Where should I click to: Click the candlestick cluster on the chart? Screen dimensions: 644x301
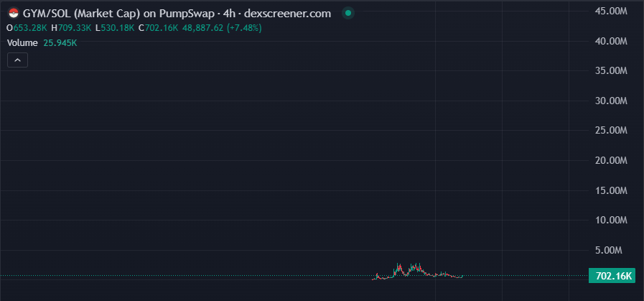(x=417, y=272)
